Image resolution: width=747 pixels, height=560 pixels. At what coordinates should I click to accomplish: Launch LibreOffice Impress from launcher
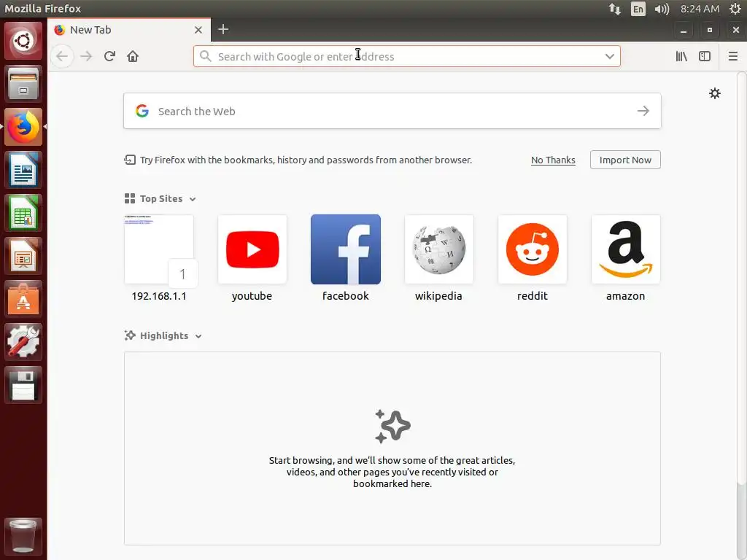pyautogui.click(x=23, y=256)
